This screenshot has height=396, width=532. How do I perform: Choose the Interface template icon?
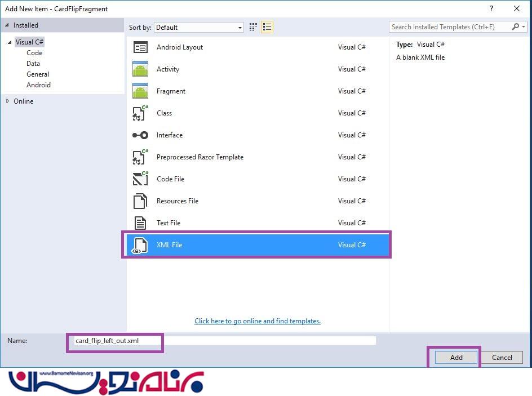(140, 135)
